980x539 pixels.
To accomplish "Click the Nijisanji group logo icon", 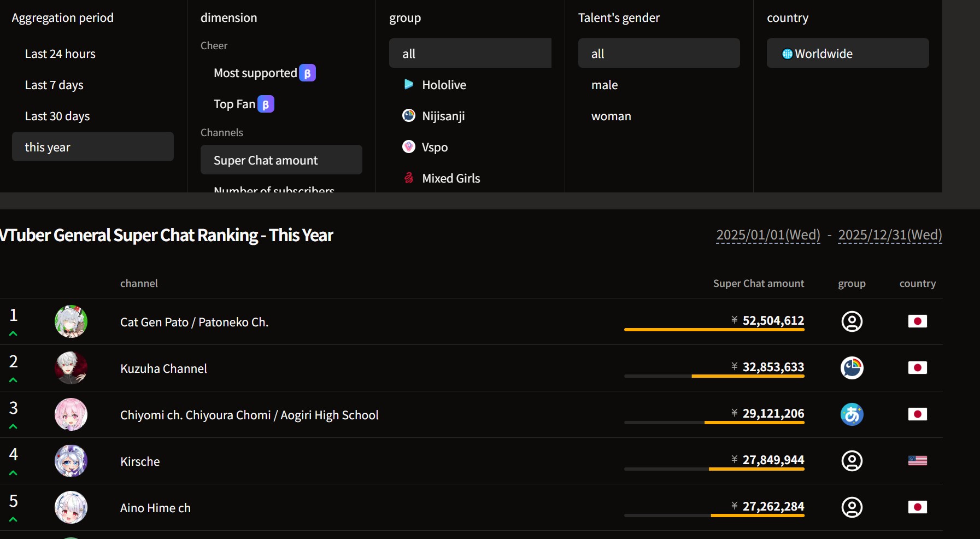I will click(408, 115).
